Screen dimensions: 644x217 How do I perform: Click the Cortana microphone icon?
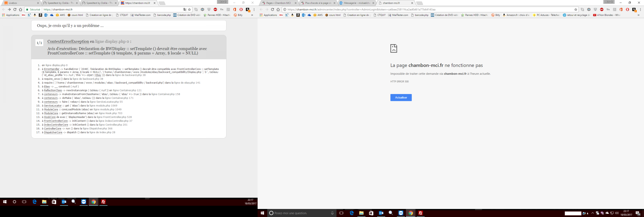tap(332, 213)
